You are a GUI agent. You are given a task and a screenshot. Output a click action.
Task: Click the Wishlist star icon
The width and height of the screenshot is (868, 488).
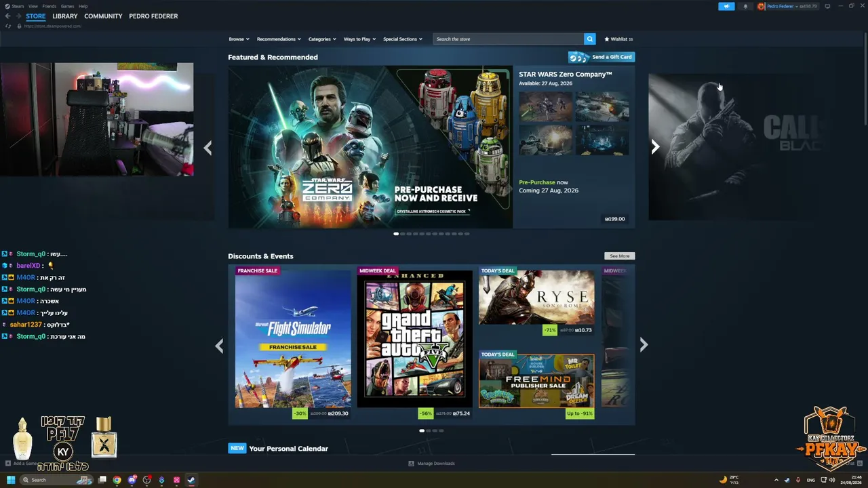[607, 39]
